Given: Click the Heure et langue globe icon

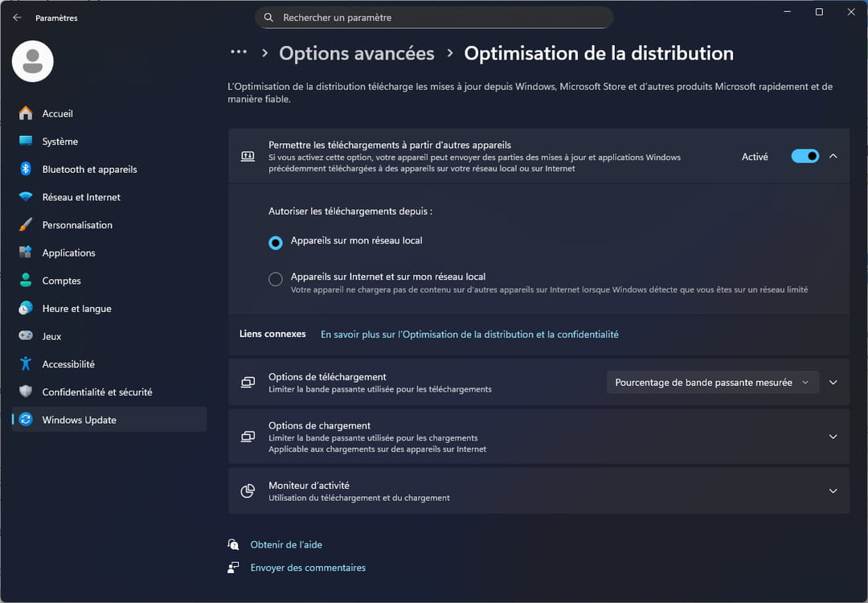Looking at the screenshot, I should [x=26, y=309].
